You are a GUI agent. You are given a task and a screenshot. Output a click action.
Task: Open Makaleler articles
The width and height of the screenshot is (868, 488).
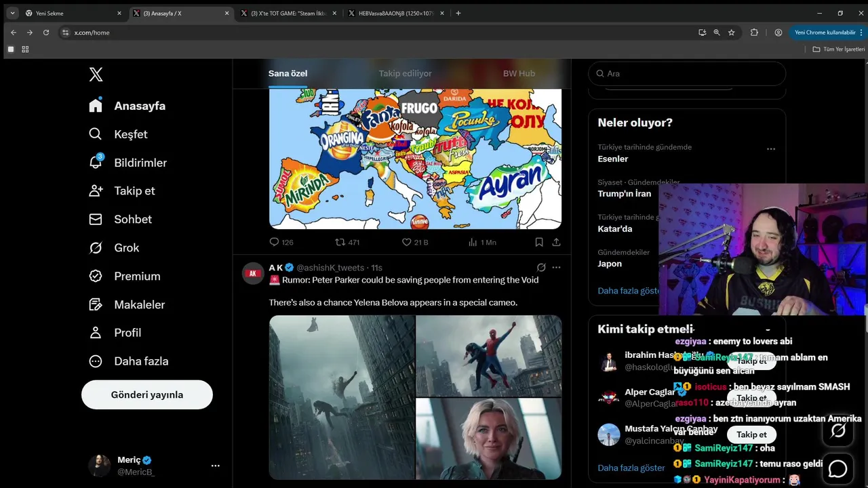[127, 304]
